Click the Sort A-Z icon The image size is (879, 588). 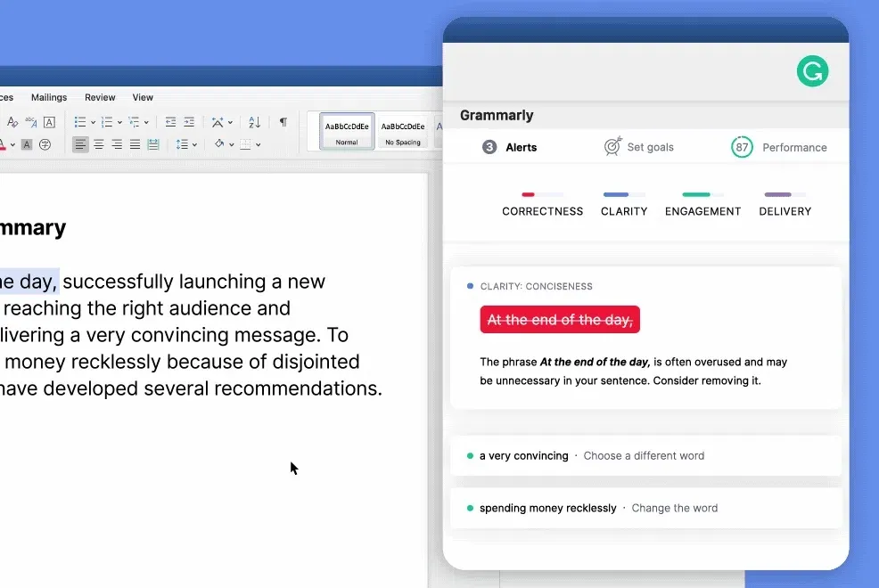coord(254,122)
